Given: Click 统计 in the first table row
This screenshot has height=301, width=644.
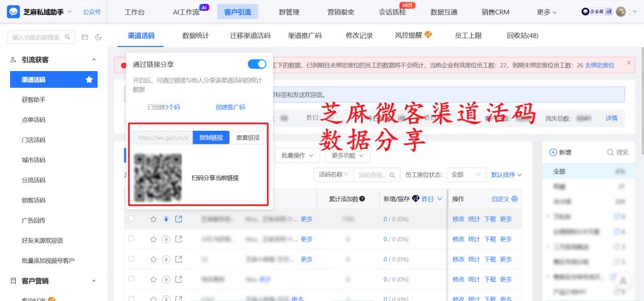Looking at the screenshot, I should click(x=474, y=219).
